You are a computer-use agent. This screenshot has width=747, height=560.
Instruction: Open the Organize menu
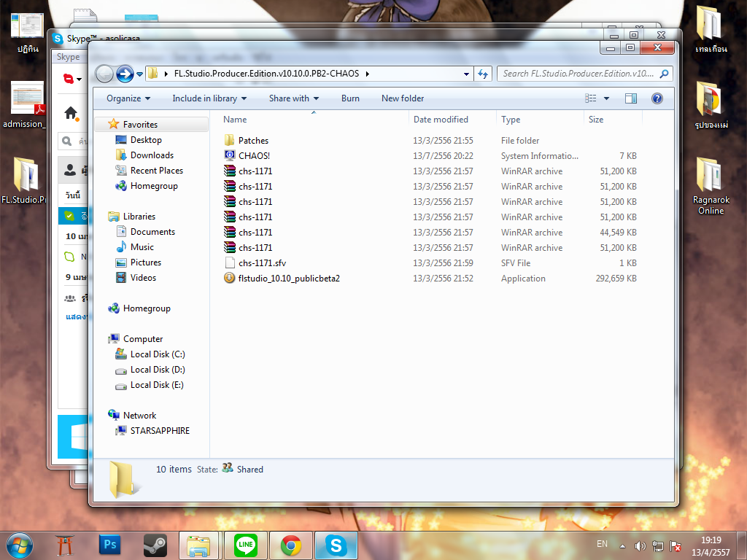point(128,98)
